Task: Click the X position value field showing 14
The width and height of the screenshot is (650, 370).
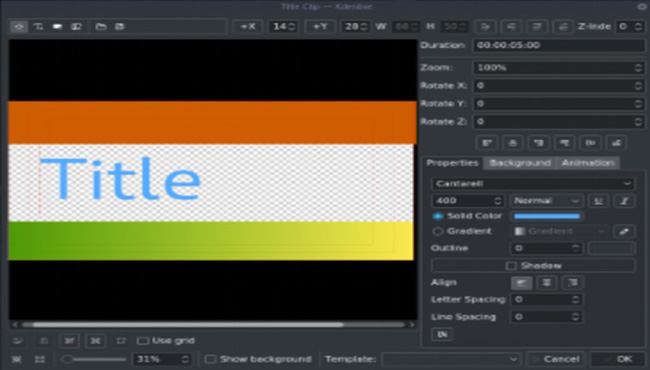Action: (283, 27)
